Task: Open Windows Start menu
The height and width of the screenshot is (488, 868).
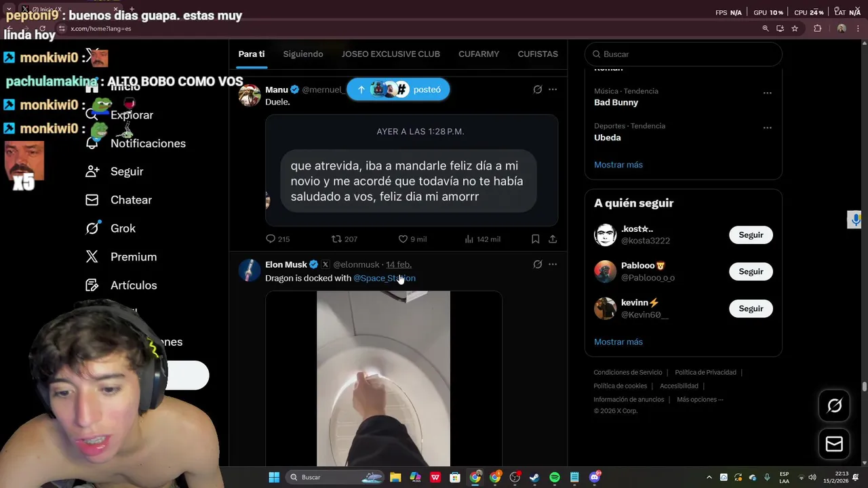Action: [274, 477]
